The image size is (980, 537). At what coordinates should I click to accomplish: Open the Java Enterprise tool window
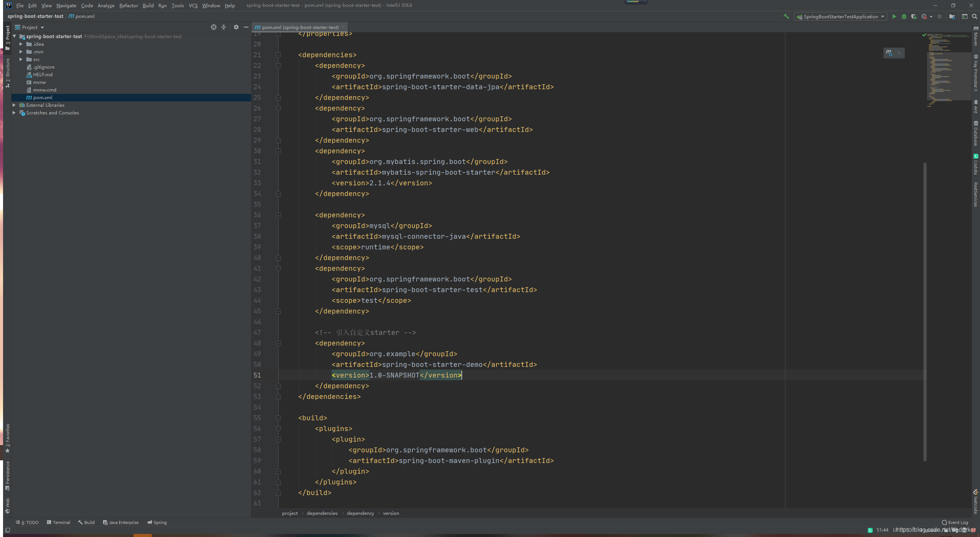point(121,522)
